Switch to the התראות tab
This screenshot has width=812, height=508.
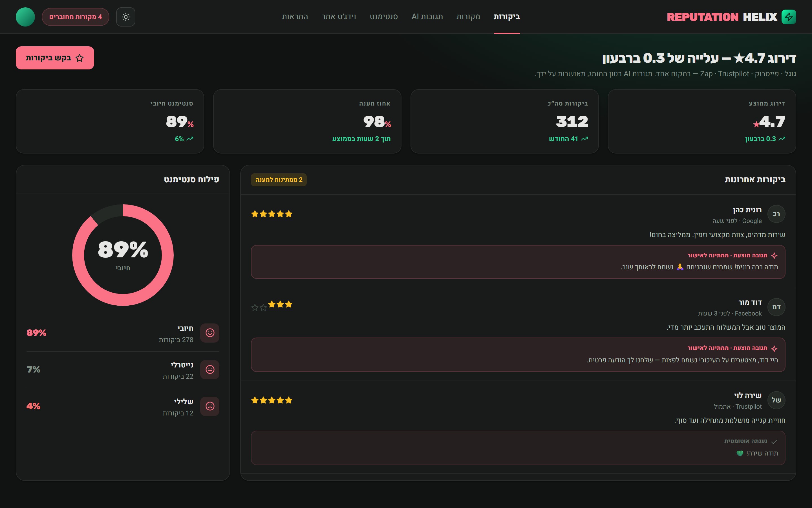click(295, 16)
